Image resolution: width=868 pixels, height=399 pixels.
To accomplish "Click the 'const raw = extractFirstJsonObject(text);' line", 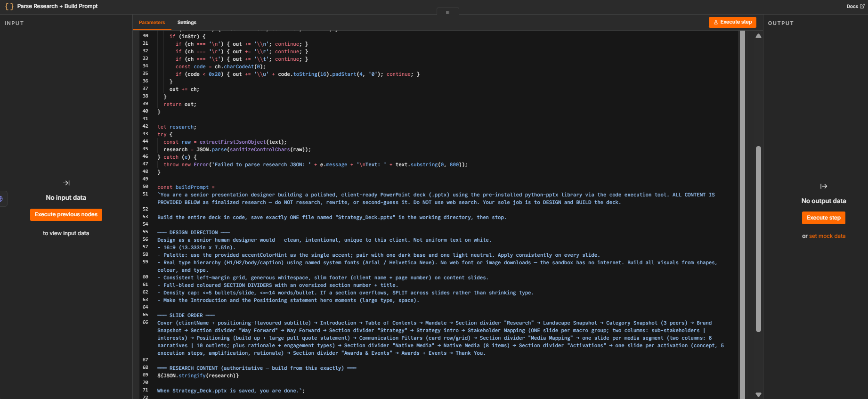I will 225,142.
